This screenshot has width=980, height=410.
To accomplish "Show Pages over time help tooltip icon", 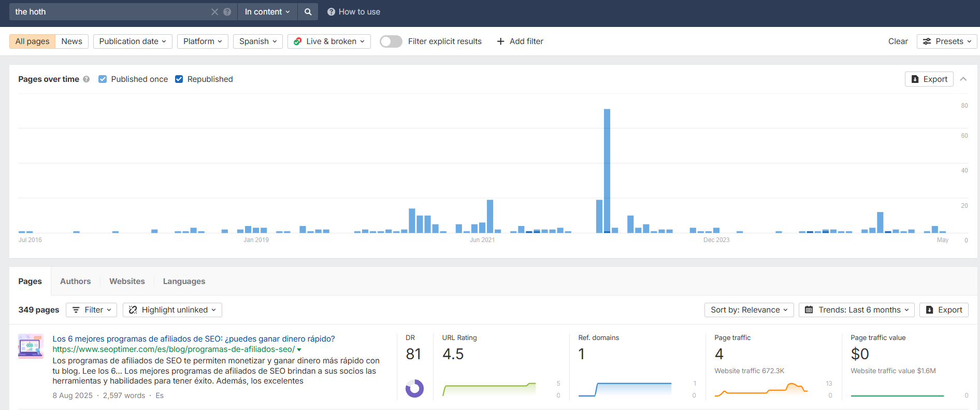I will [87, 79].
